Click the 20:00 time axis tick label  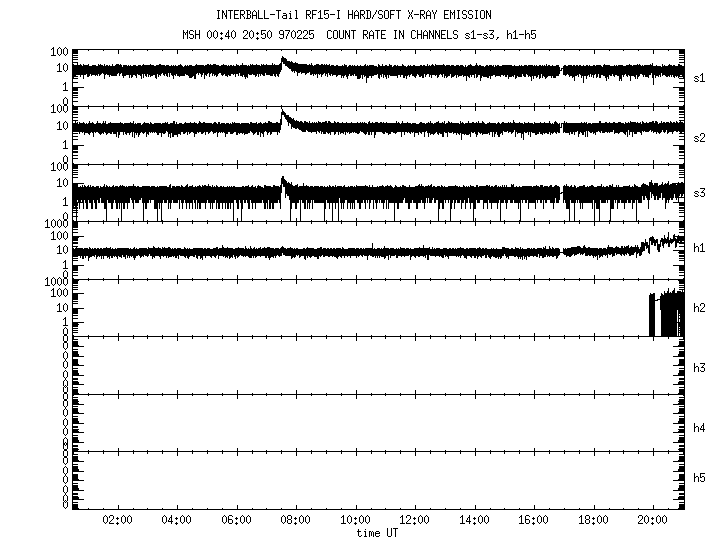(652, 521)
